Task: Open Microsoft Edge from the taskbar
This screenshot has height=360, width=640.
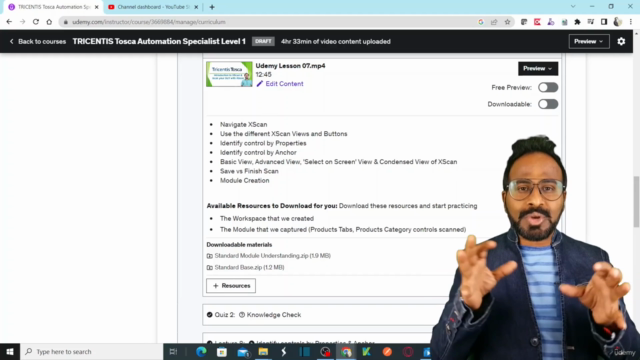Action: coord(201,351)
